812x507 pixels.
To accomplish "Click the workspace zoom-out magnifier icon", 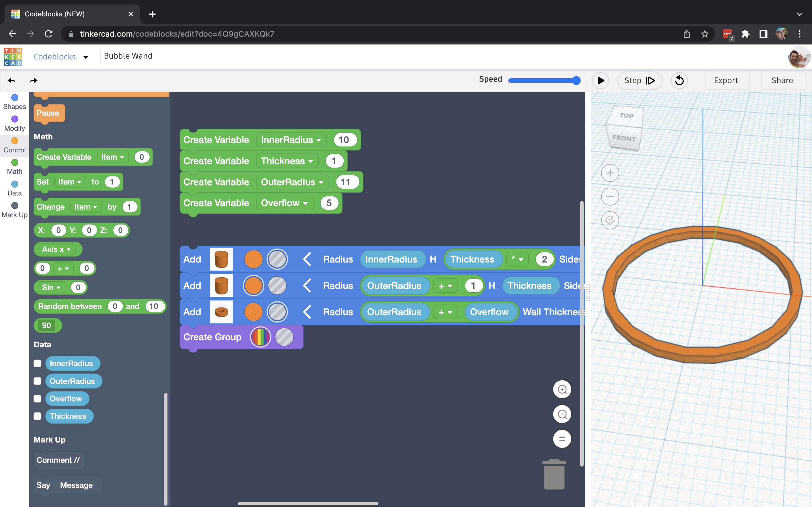I will [x=562, y=414].
